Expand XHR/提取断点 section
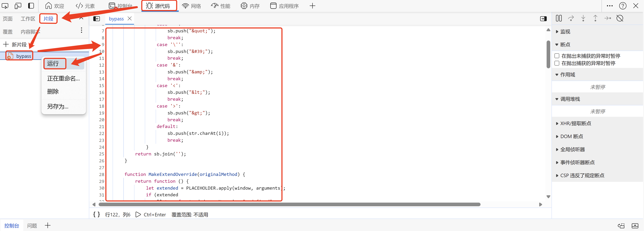Image resolution: width=644 pixels, height=231 pixels. (x=575, y=123)
